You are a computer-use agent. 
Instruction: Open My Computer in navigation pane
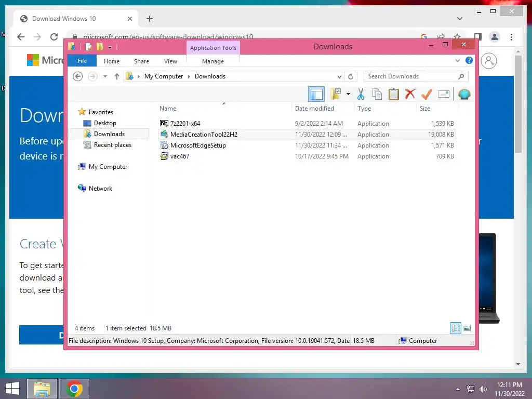click(108, 167)
